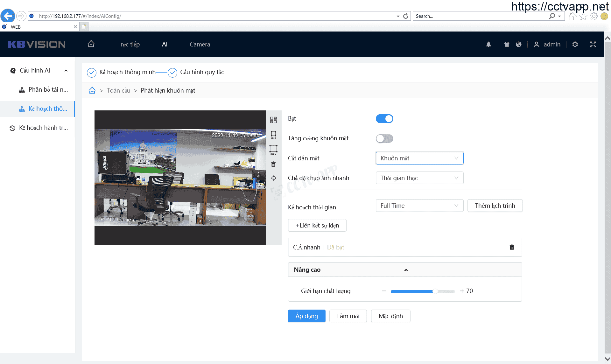This screenshot has width=611, height=364.
Task: Expand the Full Time schedule dropdown
Action: click(419, 206)
